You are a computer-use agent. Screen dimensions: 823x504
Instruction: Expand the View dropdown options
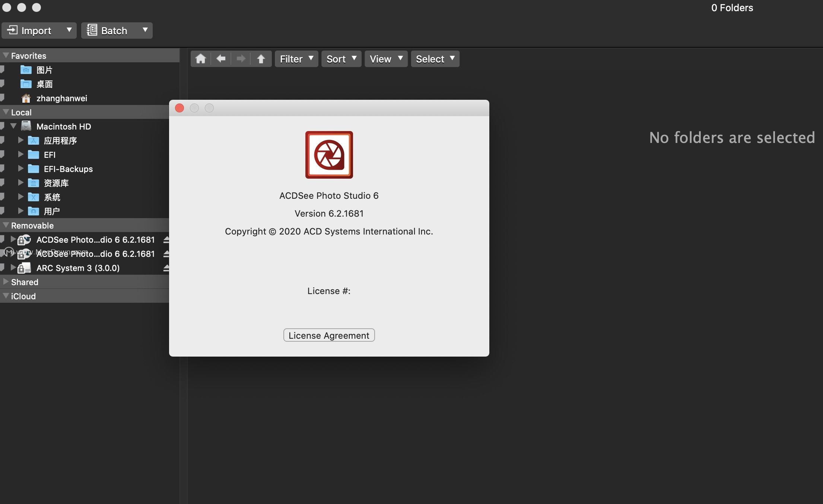point(385,58)
